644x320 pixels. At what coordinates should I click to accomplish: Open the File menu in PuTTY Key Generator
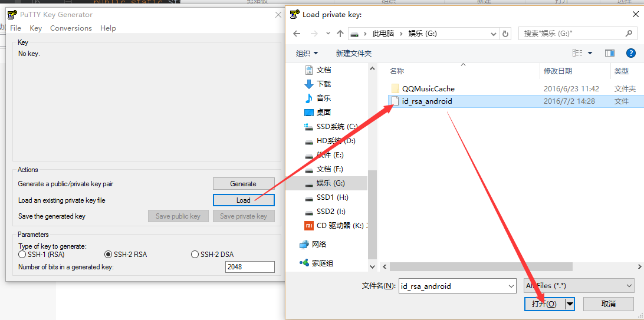click(x=15, y=28)
